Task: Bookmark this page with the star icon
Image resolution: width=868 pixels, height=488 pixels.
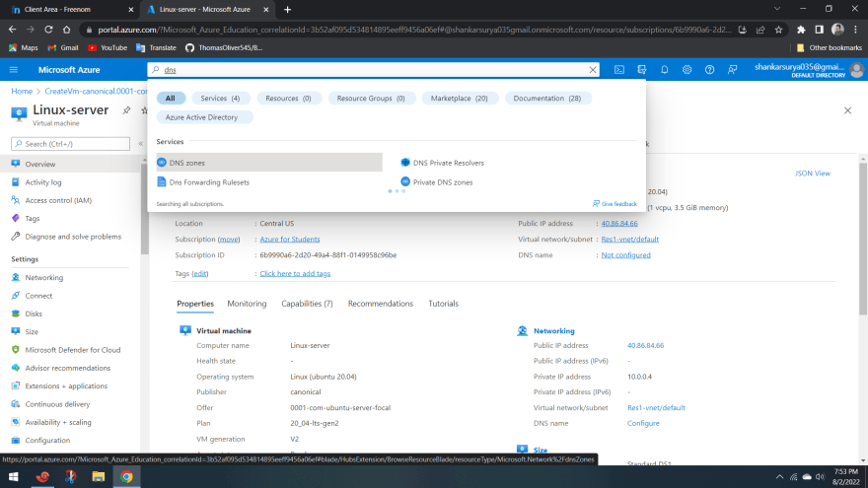Action: [x=779, y=30]
